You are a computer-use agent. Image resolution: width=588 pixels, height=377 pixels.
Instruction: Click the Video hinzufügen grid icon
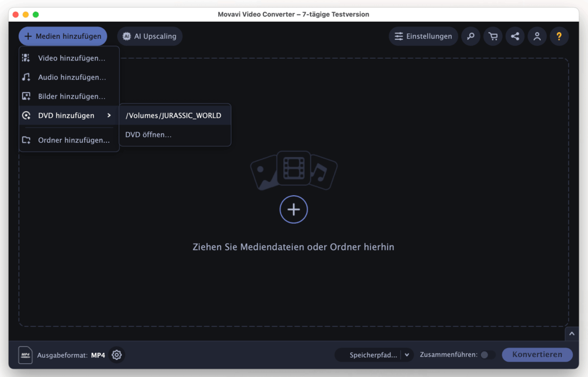click(26, 58)
